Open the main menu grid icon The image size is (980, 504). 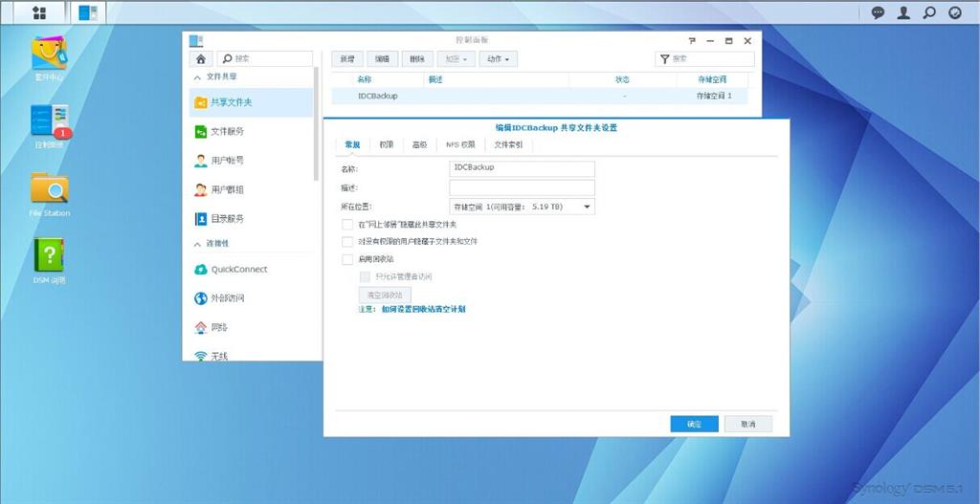click(x=39, y=12)
